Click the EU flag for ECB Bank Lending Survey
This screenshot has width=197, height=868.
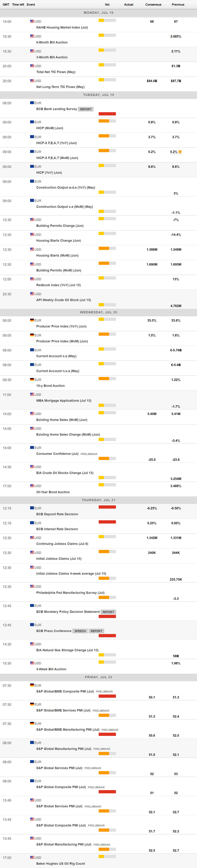coord(32,103)
